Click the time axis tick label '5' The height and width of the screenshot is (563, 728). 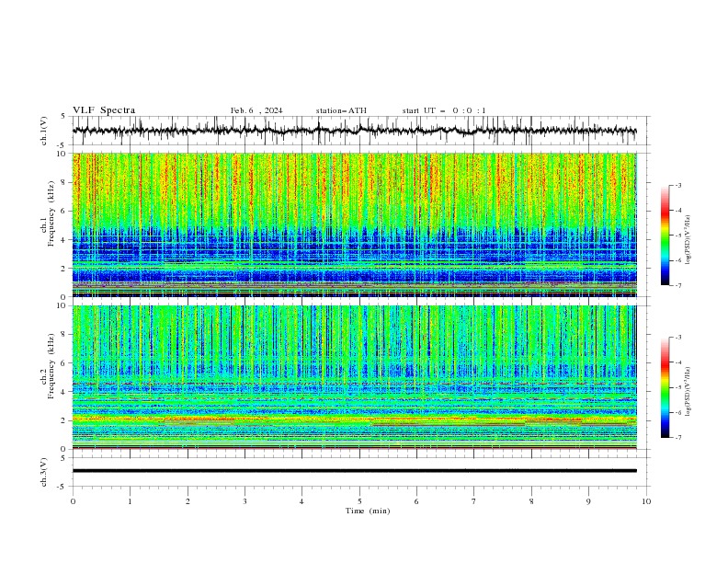(359, 501)
